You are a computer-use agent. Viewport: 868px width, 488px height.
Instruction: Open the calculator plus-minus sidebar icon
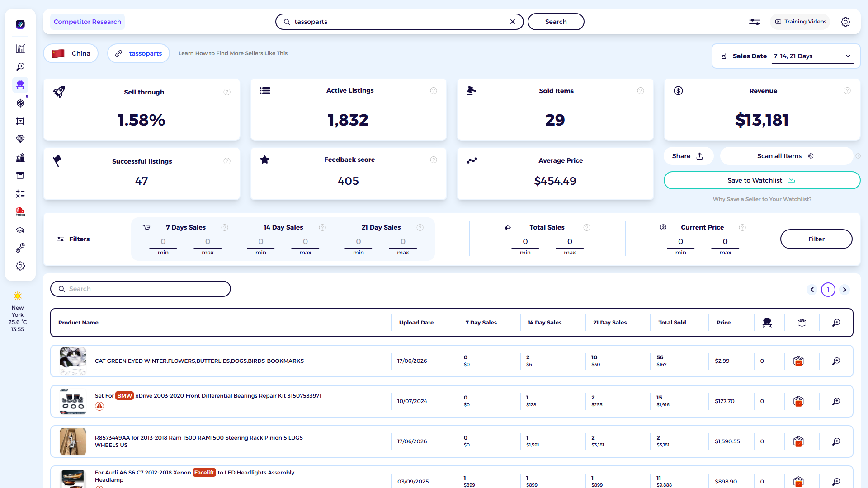pos(20,194)
